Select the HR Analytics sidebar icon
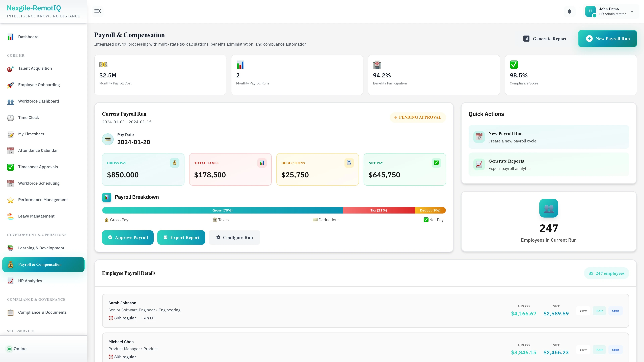644x362 pixels. click(10, 281)
